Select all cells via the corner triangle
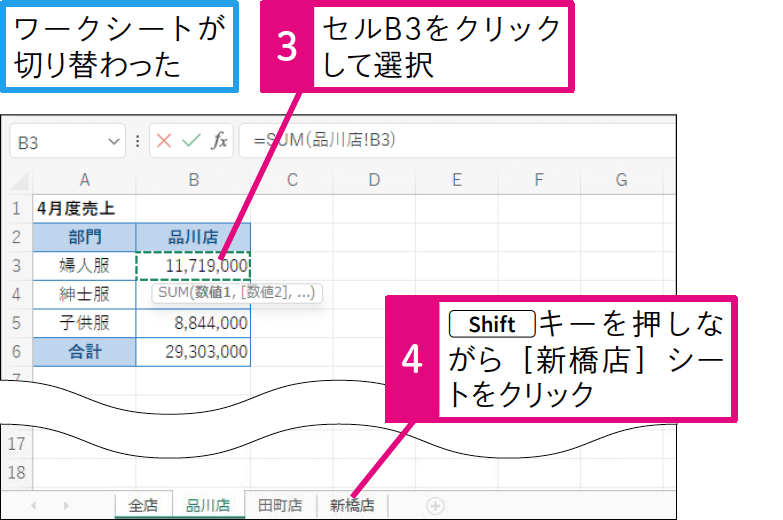 20,180
